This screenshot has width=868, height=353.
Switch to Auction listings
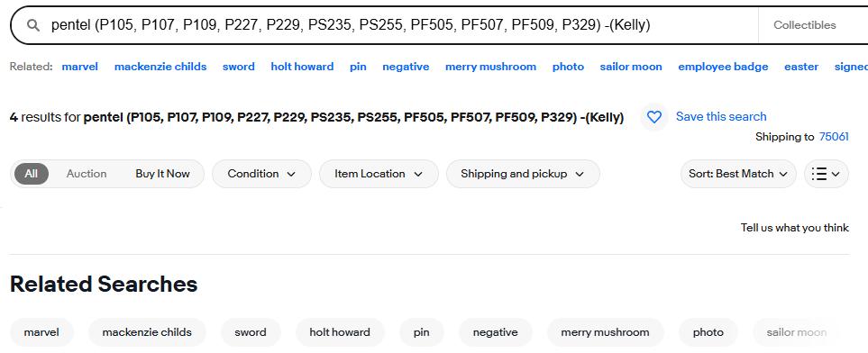tap(87, 174)
